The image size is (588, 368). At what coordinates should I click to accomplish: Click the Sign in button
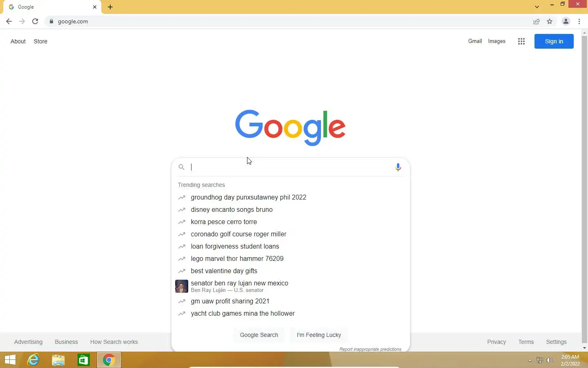coord(554,41)
